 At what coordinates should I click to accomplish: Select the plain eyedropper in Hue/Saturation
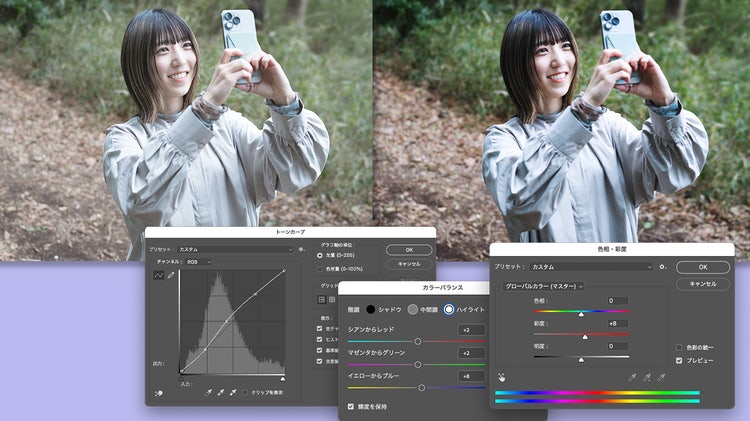[632, 377]
